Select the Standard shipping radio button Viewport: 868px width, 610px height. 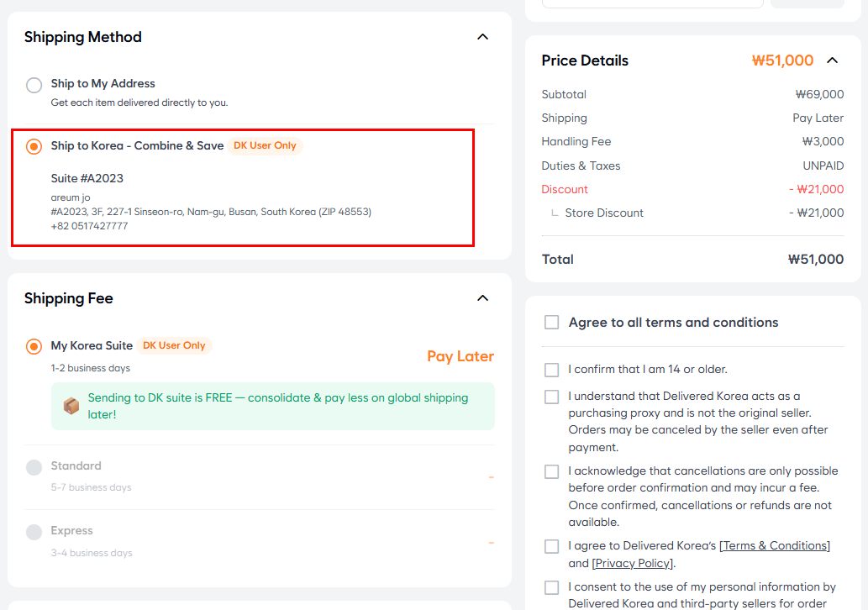pyautogui.click(x=34, y=467)
